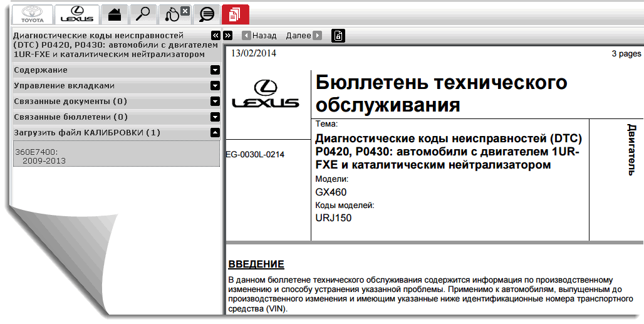Screen dimensions: 644x324
Task: Click the ВВЕДЕНИЕ heading in document
Action: (x=256, y=264)
